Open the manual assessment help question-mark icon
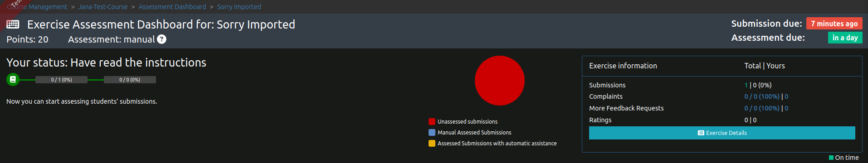 [161, 39]
